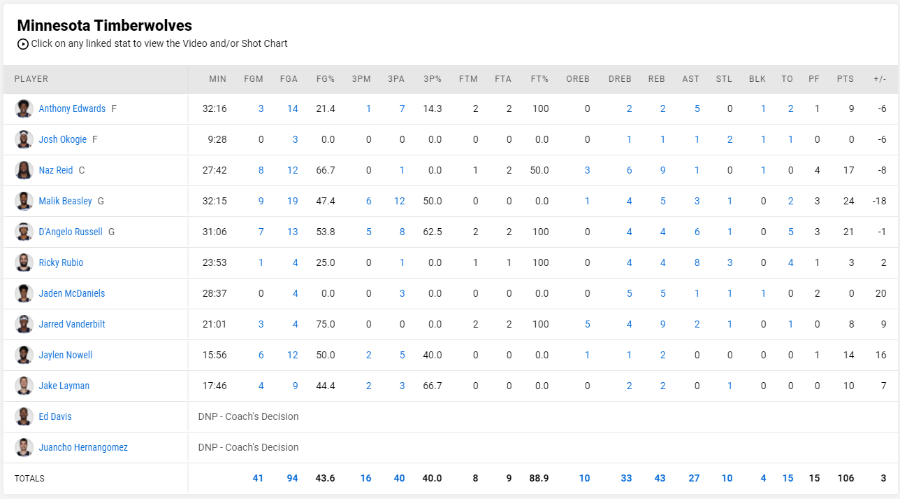Click the PTS column header
Viewport: 900px width, 499px height.
point(845,79)
